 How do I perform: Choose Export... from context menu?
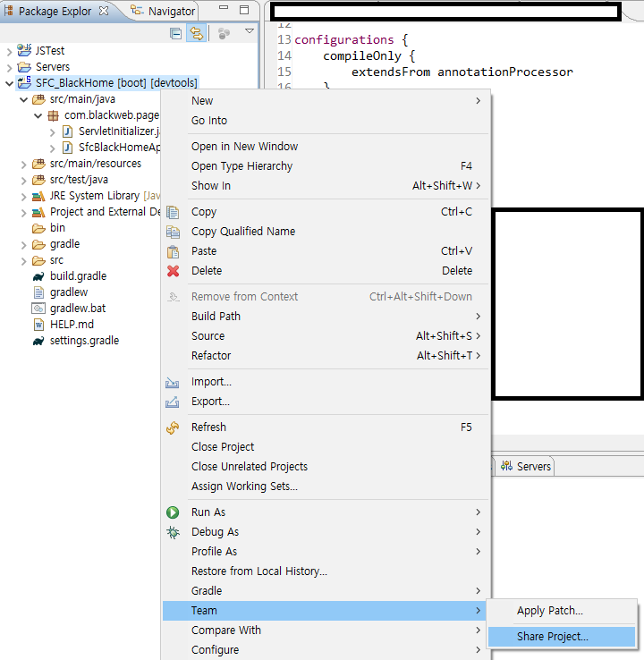[x=326, y=402]
